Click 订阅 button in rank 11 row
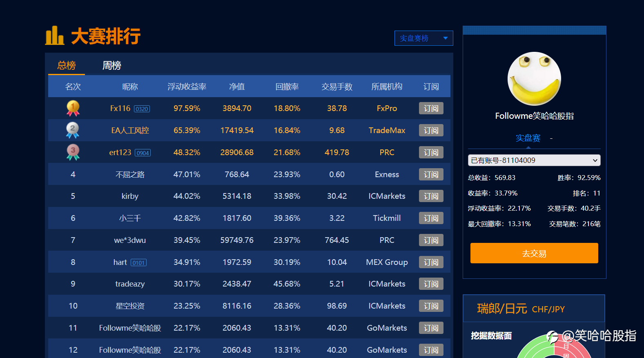This screenshot has width=644, height=358. (x=431, y=328)
